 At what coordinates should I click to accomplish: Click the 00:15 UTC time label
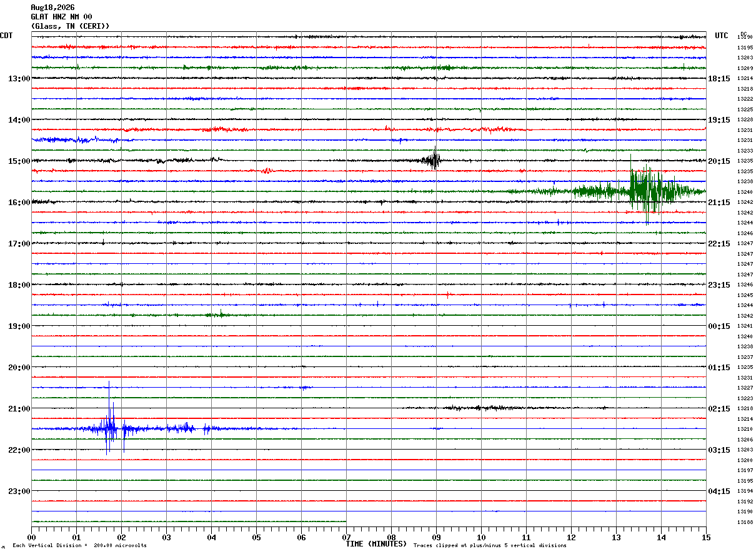tap(719, 326)
